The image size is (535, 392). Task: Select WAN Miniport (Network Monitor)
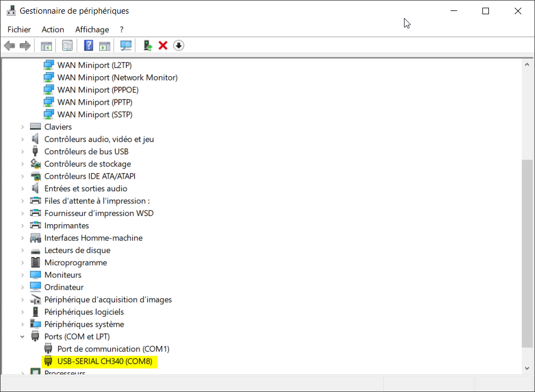click(x=117, y=77)
